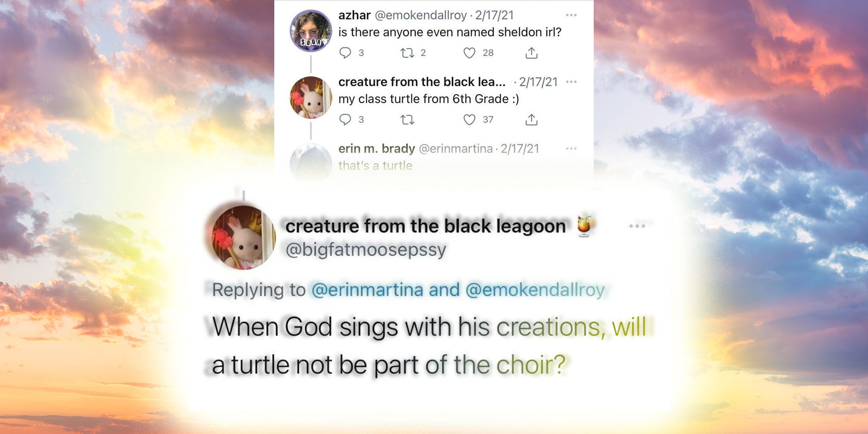Viewport: 868px width, 434px height.
Task: Click azhar's profile avatar
Action: (x=312, y=30)
